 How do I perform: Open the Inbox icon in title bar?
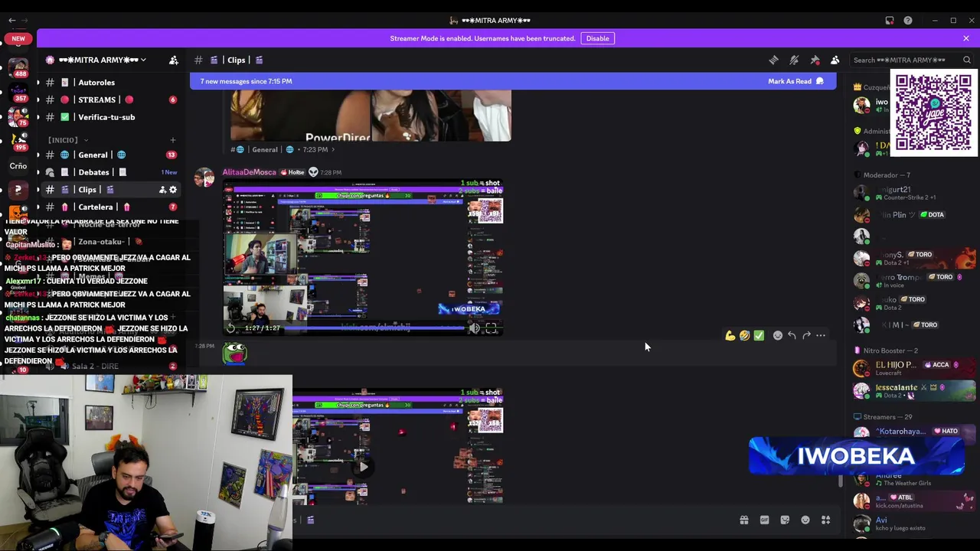(890, 21)
